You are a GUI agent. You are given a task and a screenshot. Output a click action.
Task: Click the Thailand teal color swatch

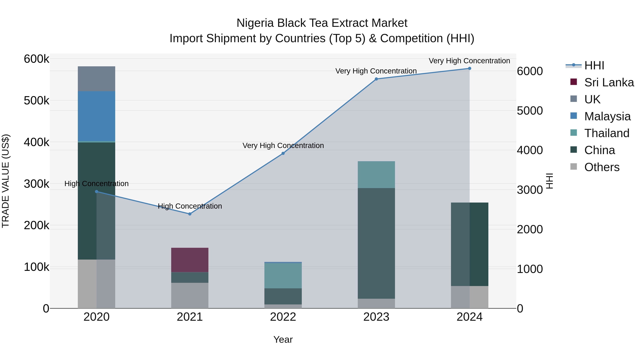point(574,133)
